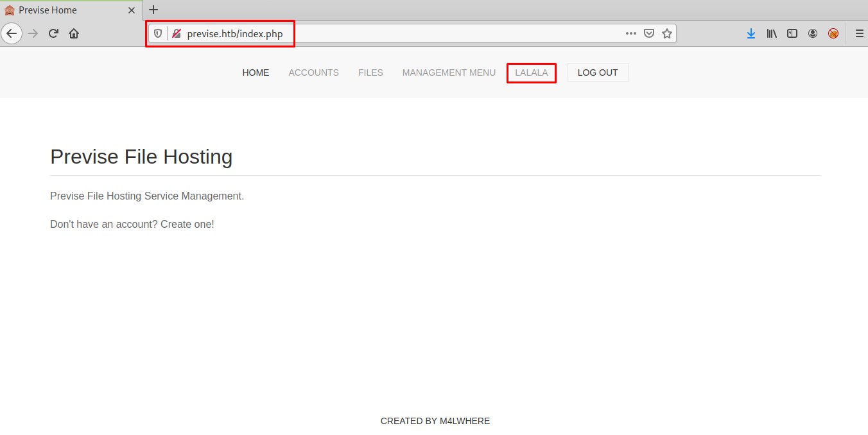This screenshot has width=868, height=435.
Task: Click the URL address bar field
Action: [x=398, y=33]
